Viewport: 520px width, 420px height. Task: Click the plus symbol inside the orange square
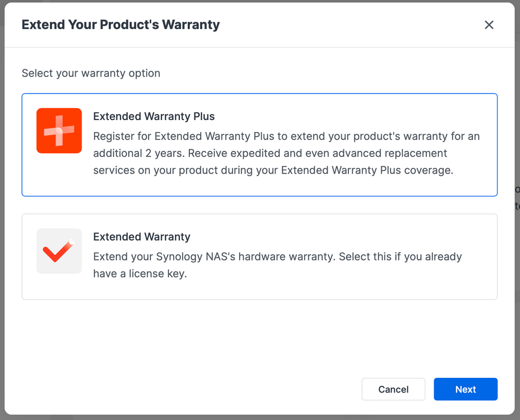point(59,130)
